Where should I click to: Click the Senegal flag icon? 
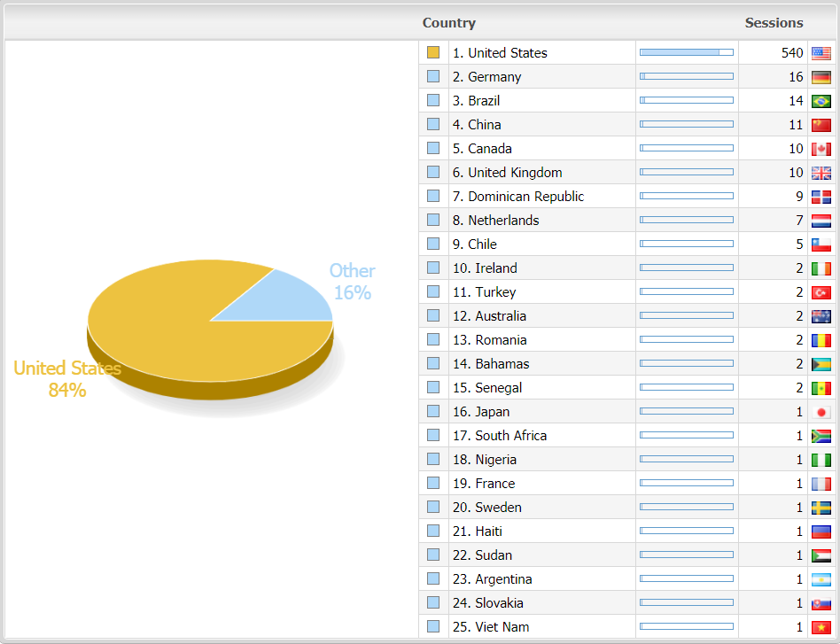(821, 388)
